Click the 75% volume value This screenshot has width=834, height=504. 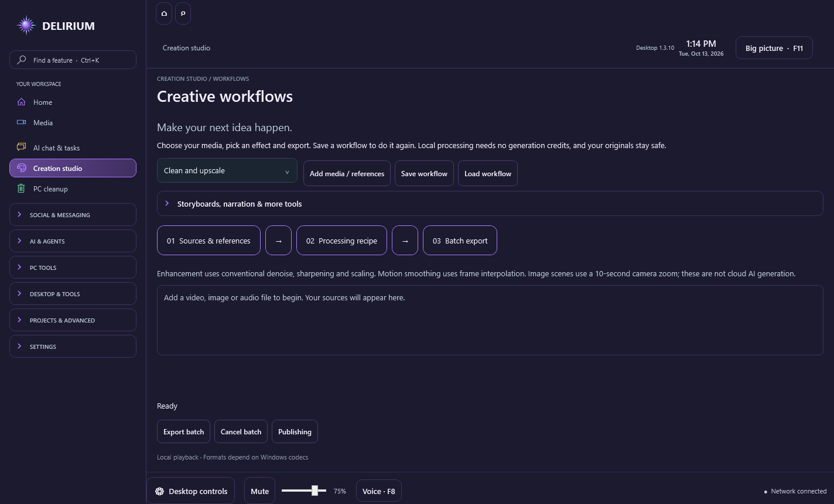click(340, 491)
